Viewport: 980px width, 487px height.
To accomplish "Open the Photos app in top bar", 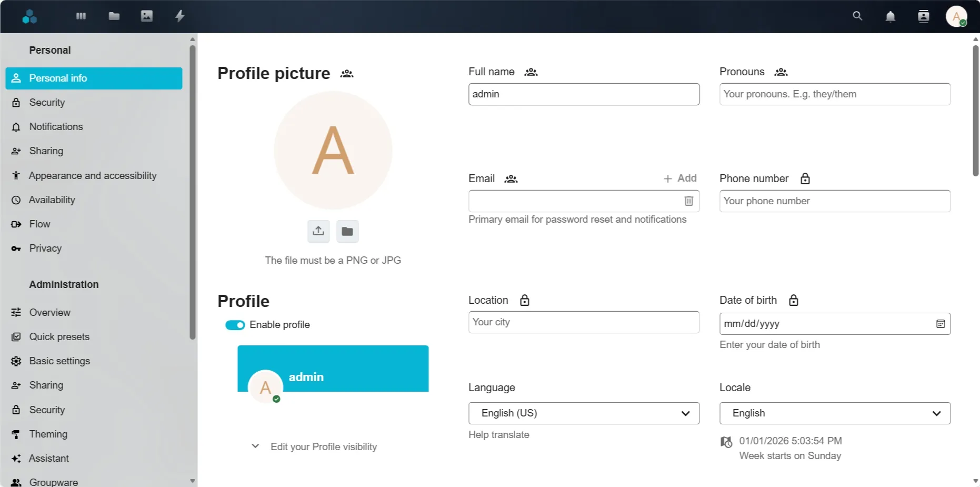I will tap(147, 16).
